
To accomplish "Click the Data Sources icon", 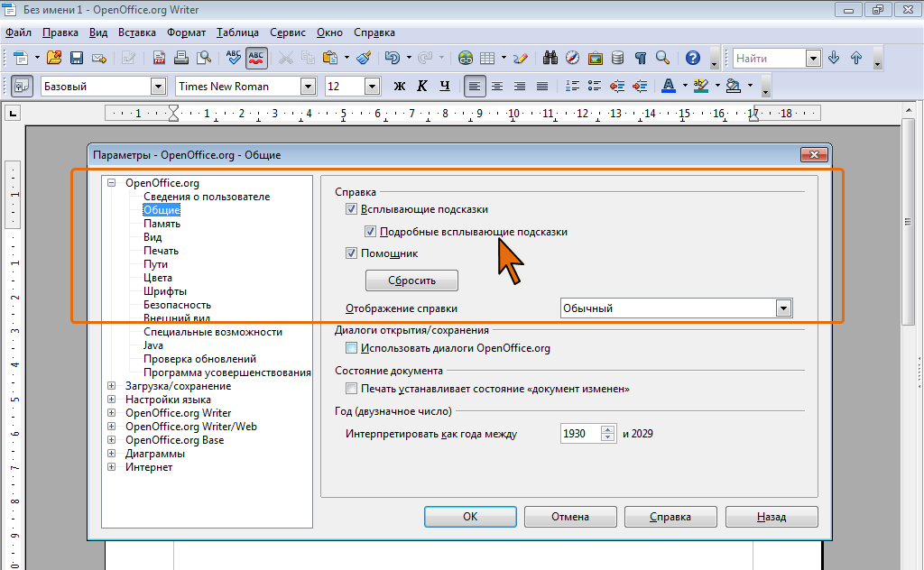I will click(x=617, y=58).
